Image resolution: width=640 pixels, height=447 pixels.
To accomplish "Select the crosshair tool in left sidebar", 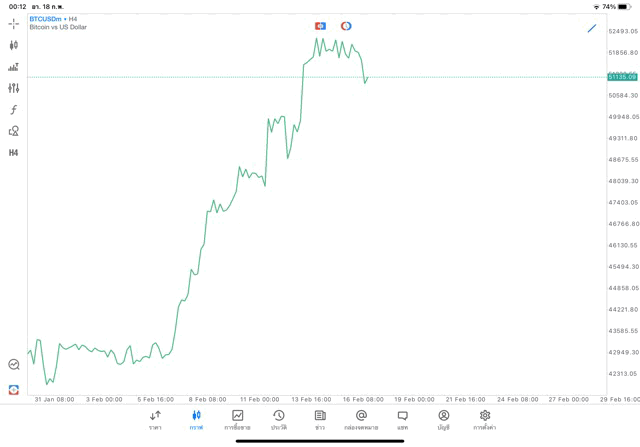I will (x=14, y=23).
